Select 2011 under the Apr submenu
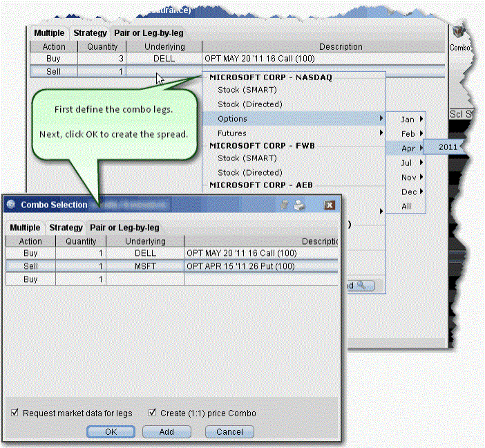Viewport: 485px width, 448px height. coord(448,147)
